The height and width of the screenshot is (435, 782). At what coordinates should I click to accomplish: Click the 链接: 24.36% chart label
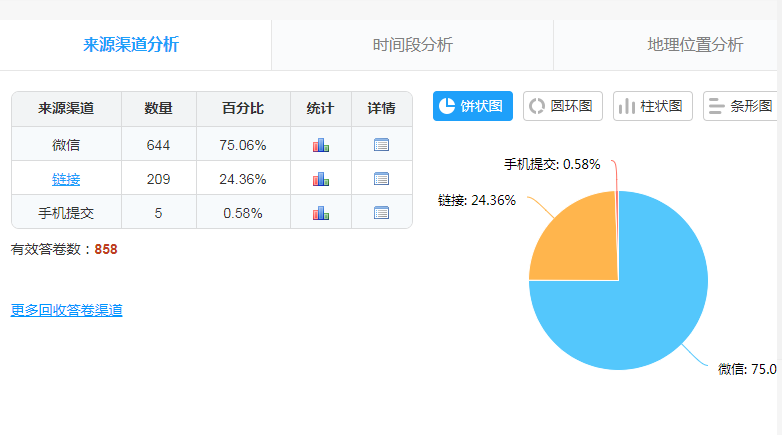pos(477,200)
